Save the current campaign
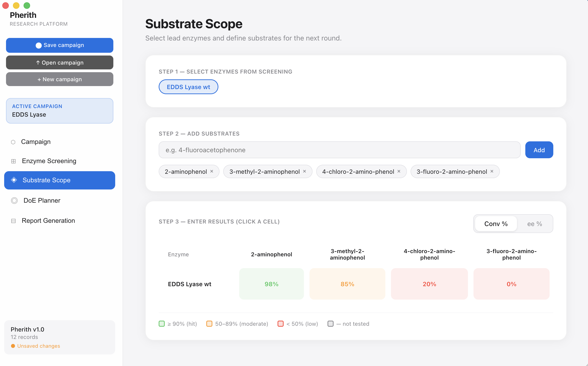This screenshot has height=366, width=588. click(x=59, y=45)
